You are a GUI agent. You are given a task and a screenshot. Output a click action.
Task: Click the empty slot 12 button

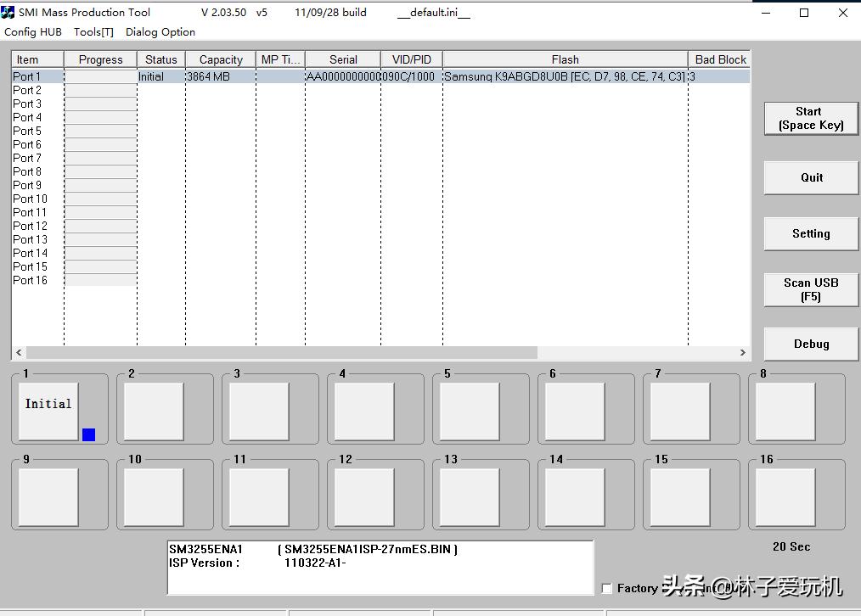coord(364,497)
